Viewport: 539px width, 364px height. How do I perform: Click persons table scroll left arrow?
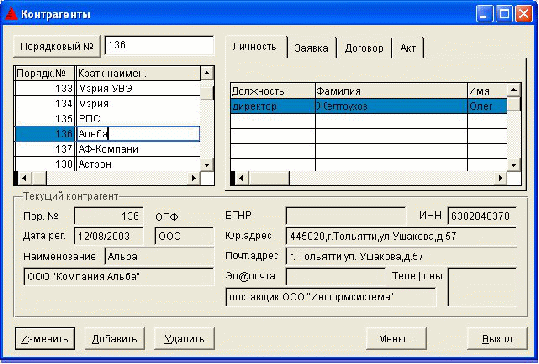[x=241, y=178]
